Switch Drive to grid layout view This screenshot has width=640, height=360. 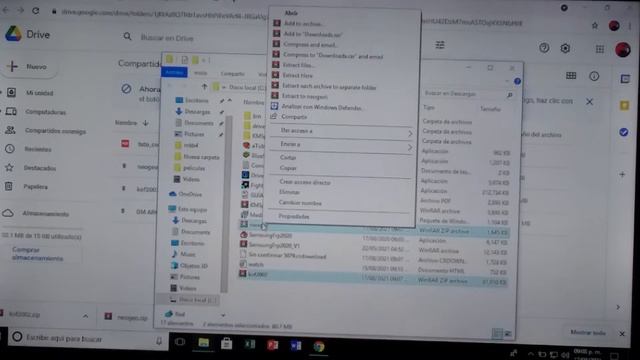click(x=571, y=76)
